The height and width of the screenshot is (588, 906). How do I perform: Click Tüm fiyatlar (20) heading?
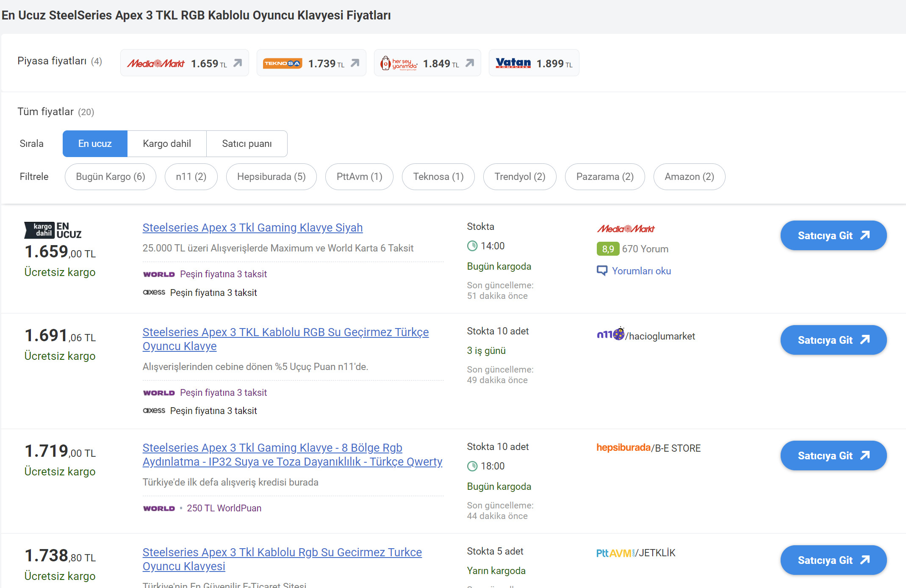click(56, 112)
